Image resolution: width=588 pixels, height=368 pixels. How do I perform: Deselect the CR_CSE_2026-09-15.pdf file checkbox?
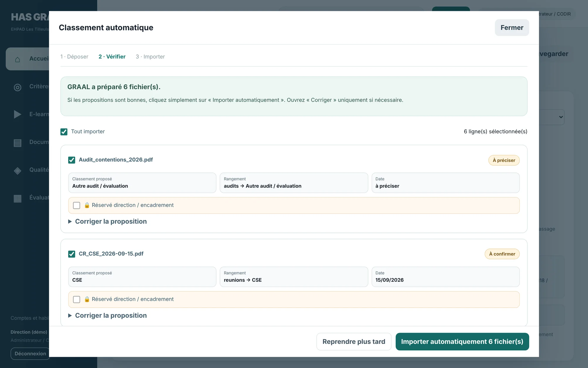71,254
